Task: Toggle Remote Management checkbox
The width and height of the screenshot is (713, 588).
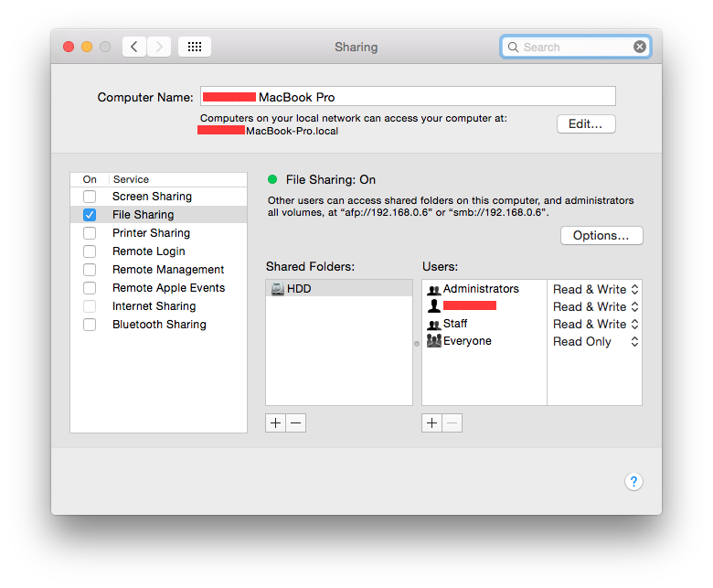Action: coord(90,270)
